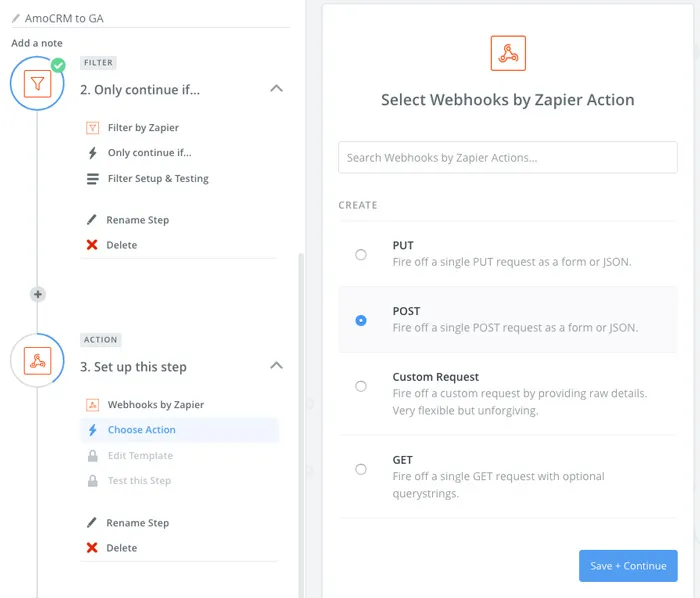The image size is (700, 598).
Task: Click Add a note link
Action: pyautogui.click(x=37, y=43)
